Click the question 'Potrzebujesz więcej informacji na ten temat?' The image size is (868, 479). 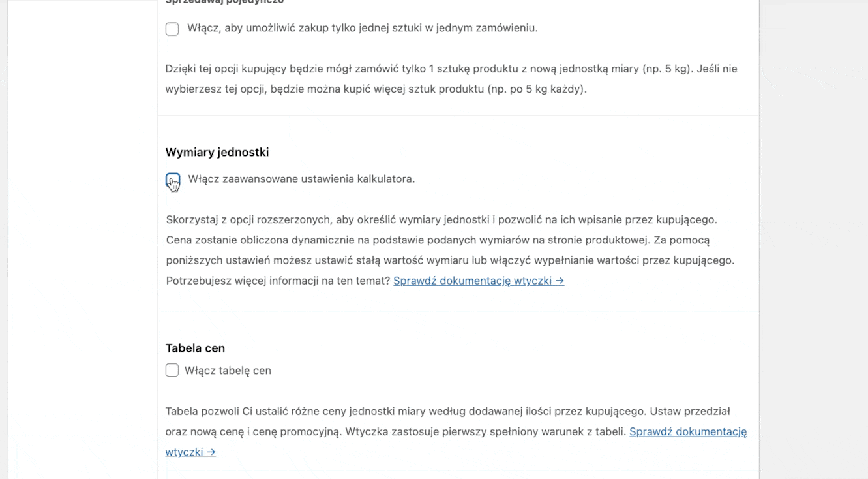tap(278, 281)
